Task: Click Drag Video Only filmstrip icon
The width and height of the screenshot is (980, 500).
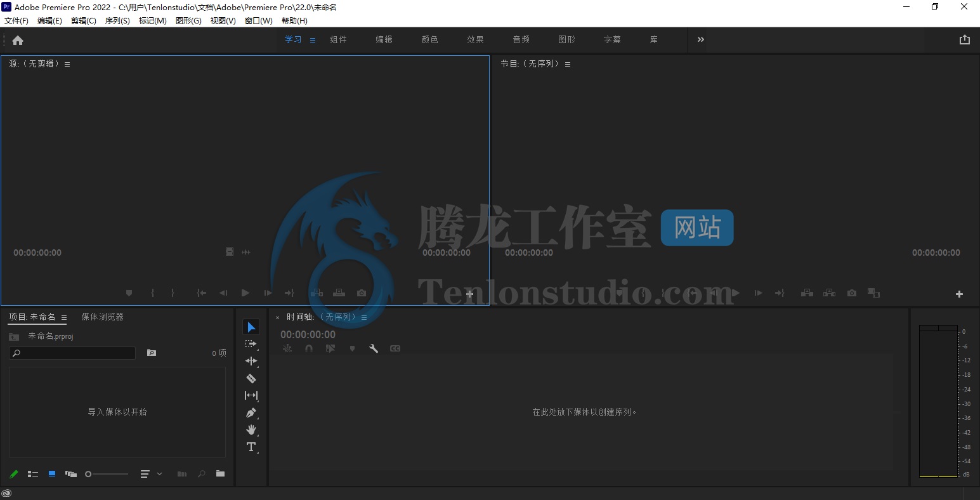Action: pyautogui.click(x=230, y=252)
